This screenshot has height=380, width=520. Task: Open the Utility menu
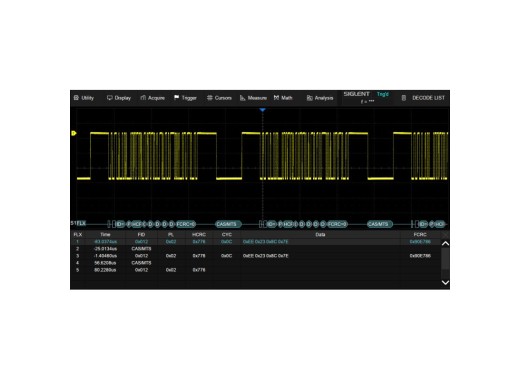click(x=84, y=98)
